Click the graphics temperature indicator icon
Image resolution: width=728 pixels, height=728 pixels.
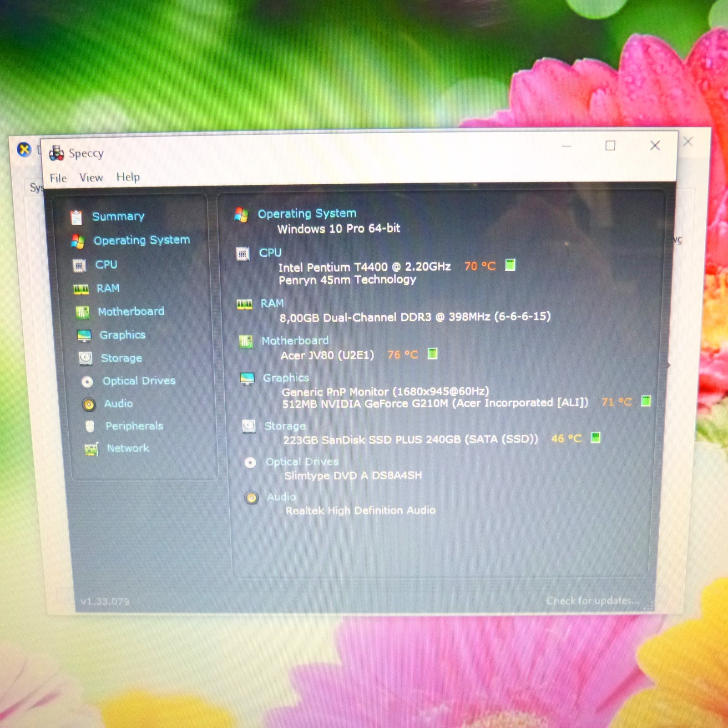click(646, 401)
